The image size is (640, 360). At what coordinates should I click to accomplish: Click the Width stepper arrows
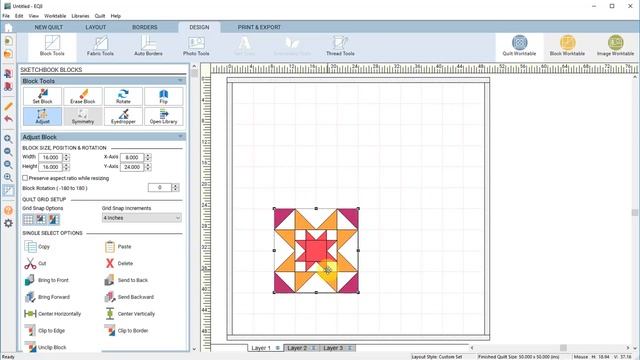[x=66, y=157]
